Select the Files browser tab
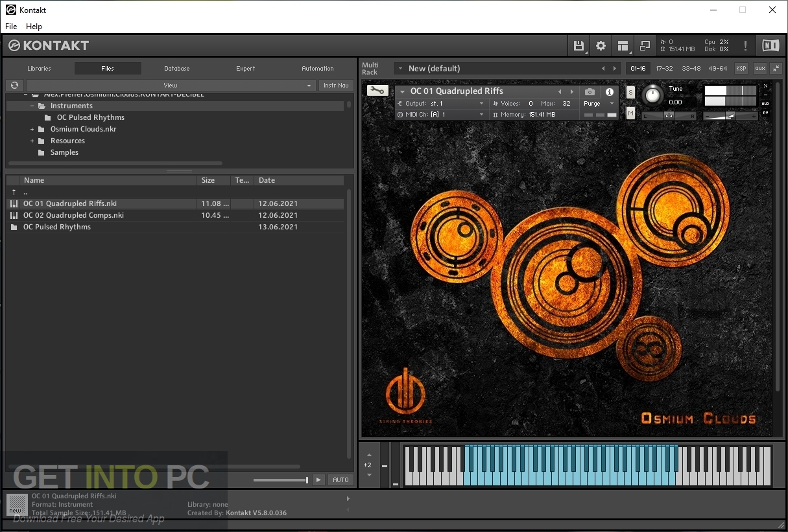788x532 pixels. tap(108, 68)
